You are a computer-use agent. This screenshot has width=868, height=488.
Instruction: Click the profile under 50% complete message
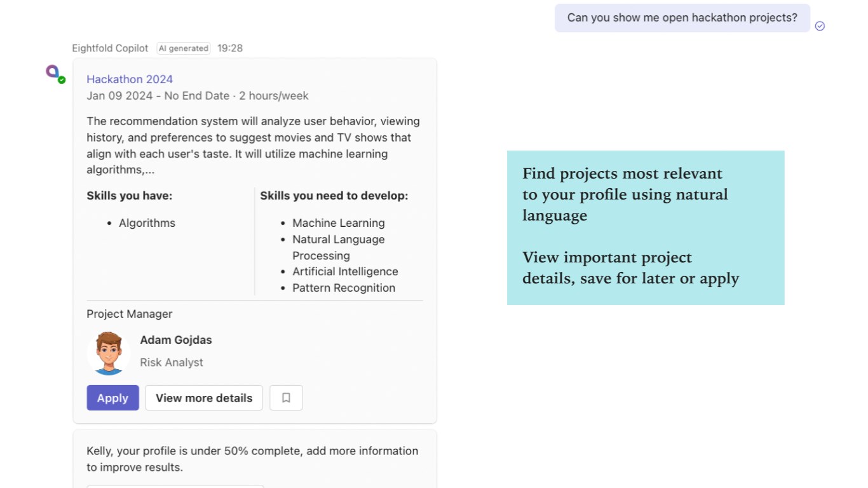pos(252,459)
